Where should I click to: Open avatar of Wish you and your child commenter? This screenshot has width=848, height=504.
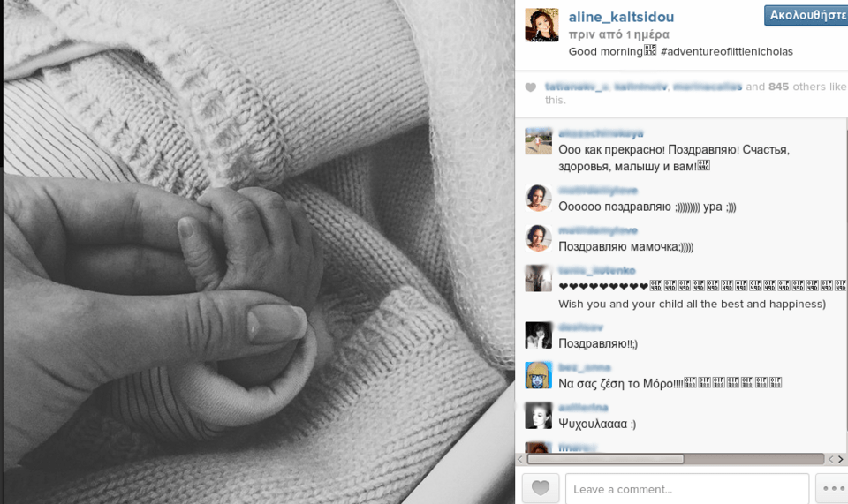tap(538, 278)
